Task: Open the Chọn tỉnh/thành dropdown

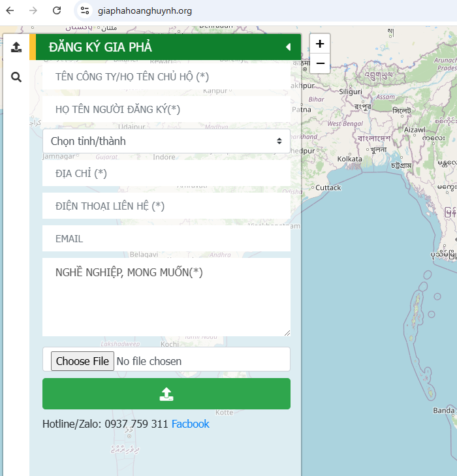Action: click(x=166, y=141)
